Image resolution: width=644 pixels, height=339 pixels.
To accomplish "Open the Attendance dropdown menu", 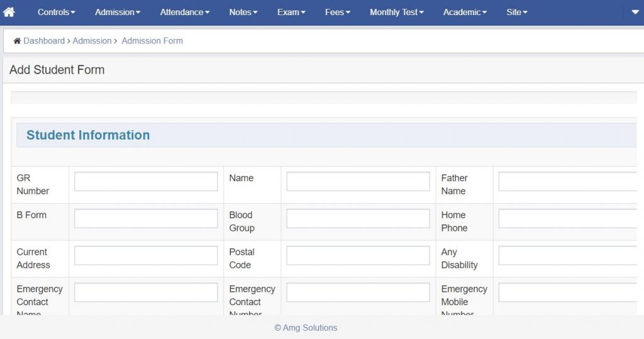I will pyautogui.click(x=185, y=12).
